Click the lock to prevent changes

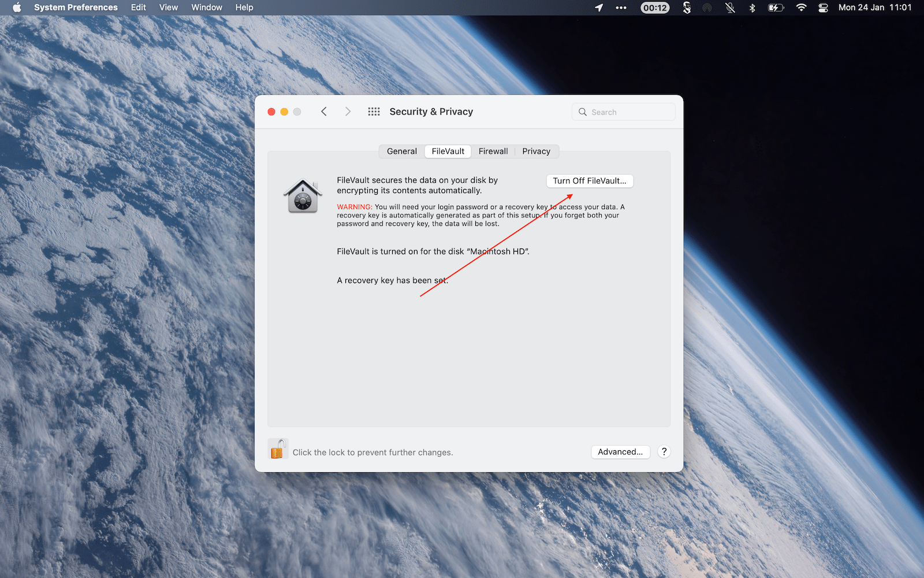(x=278, y=449)
